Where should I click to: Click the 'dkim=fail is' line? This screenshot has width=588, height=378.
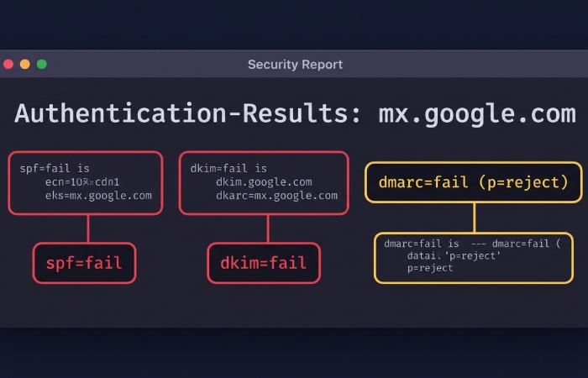click(x=228, y=168)
